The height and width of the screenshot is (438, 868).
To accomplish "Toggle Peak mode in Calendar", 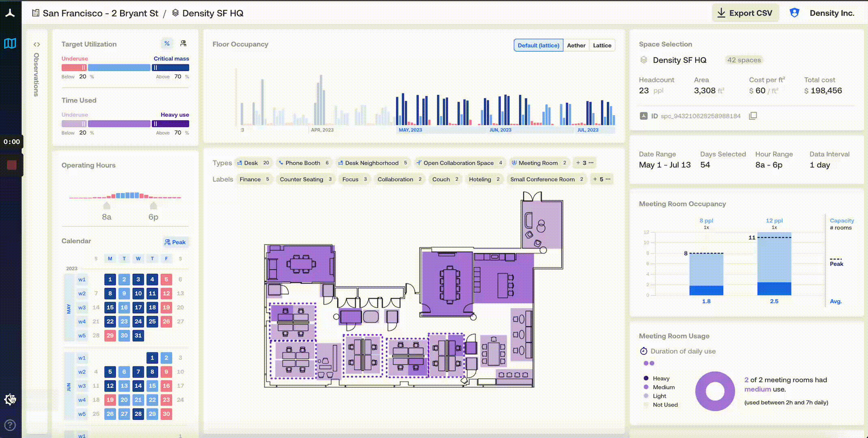I will 175,242.
